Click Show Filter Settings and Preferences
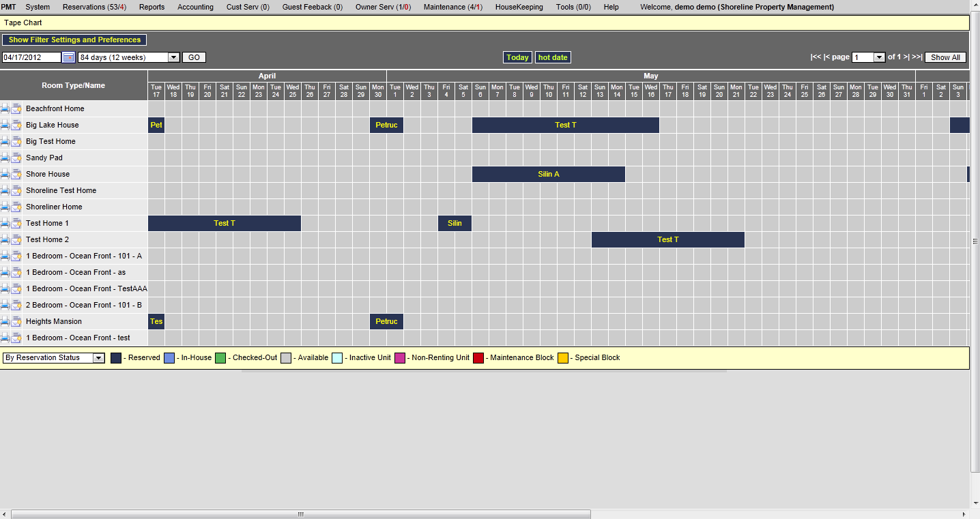 tap(74, 40)
